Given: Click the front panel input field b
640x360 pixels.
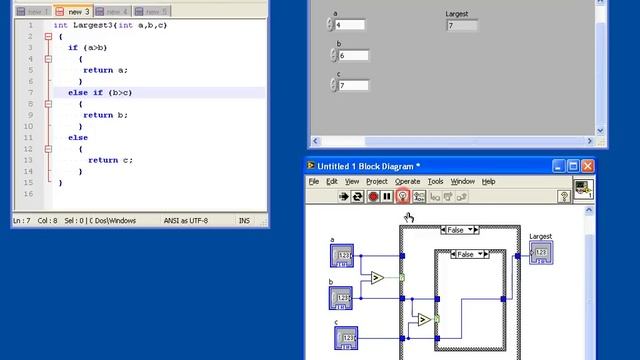Looking at the screenshot, I should [x=353, y=55].
